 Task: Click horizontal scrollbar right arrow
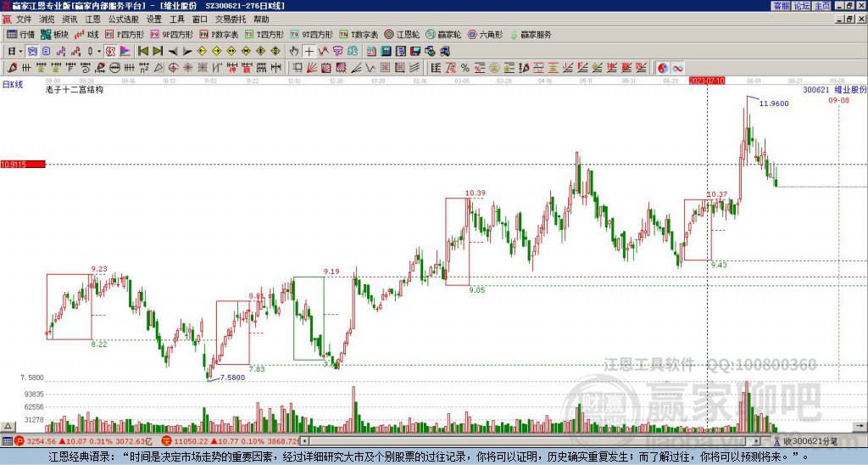point(756,441)
